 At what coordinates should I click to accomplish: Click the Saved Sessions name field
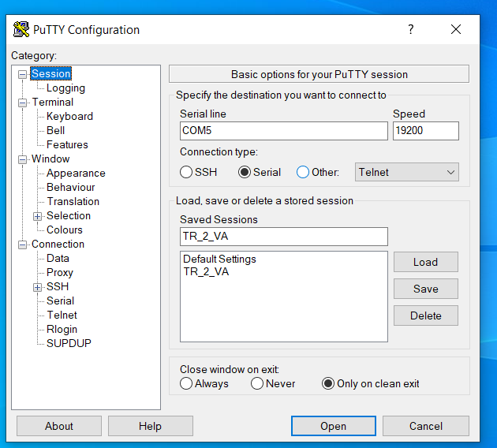tap(284, 237)
